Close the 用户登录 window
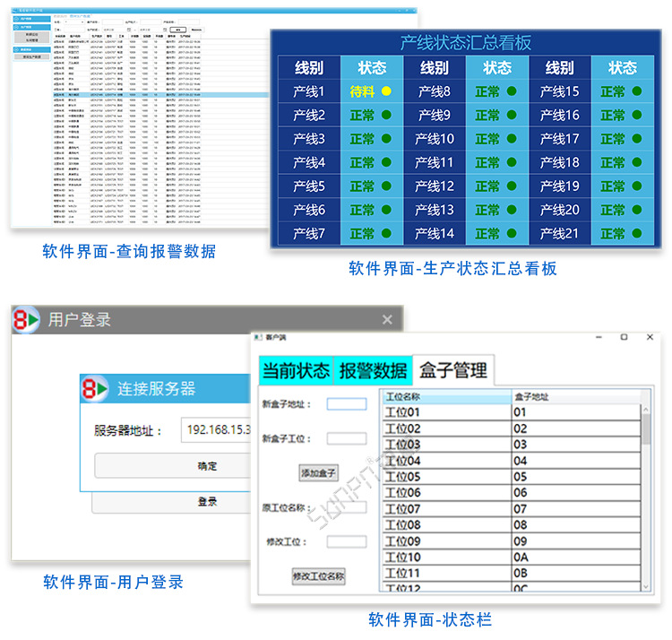 tap(387, 320)
